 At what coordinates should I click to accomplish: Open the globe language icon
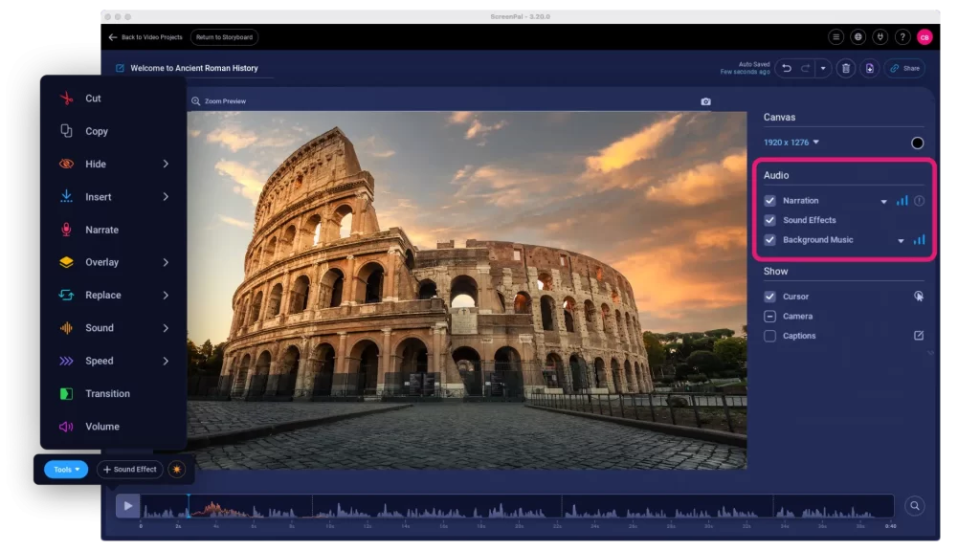[x=858, y=37]
